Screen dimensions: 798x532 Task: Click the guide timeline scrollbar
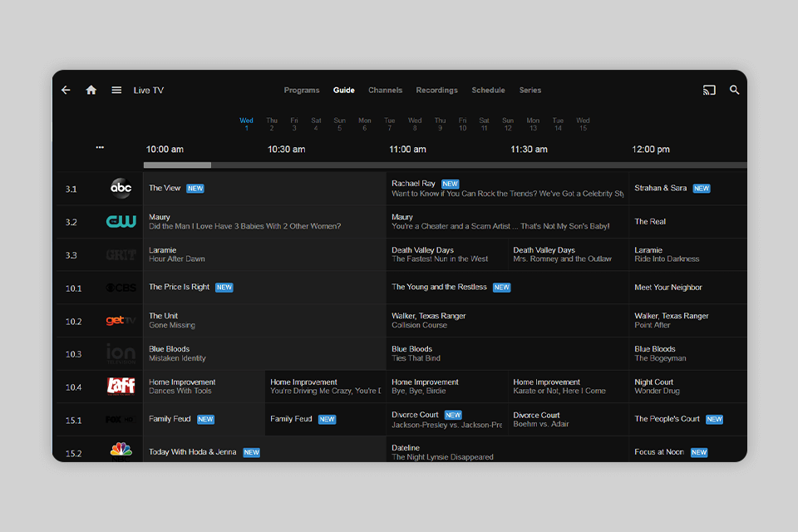coord(177,165)
